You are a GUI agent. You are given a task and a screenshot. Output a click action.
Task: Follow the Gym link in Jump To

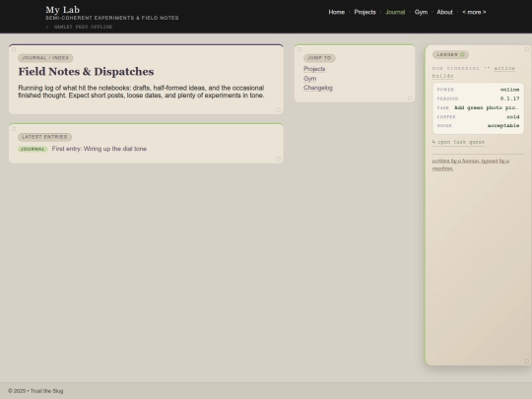pyautogui.click(x=309, y=79)
